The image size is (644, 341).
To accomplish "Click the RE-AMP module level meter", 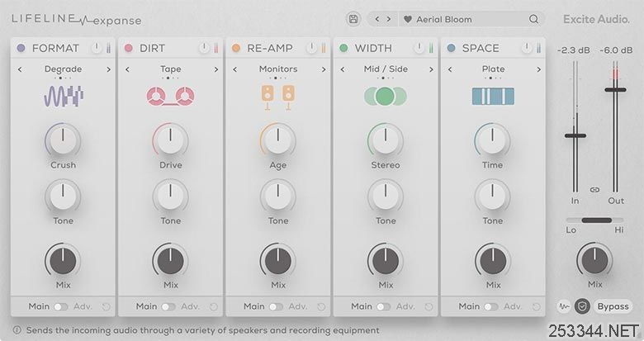I will [x=324, y=48].
